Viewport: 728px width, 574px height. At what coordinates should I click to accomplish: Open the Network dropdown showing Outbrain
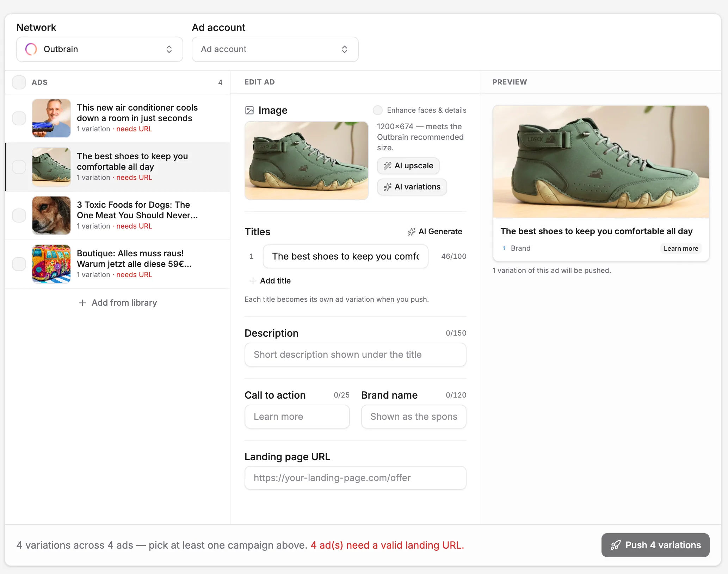click(100, 49)
